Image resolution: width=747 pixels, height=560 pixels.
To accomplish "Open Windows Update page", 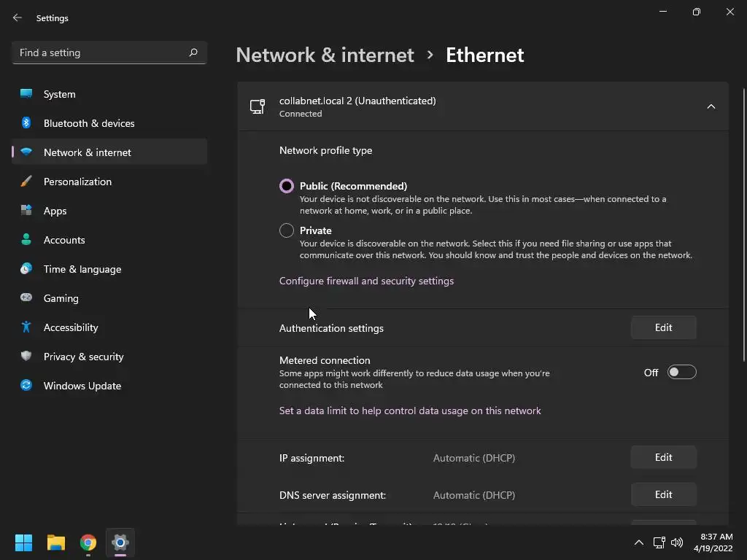I will point(82,386).
